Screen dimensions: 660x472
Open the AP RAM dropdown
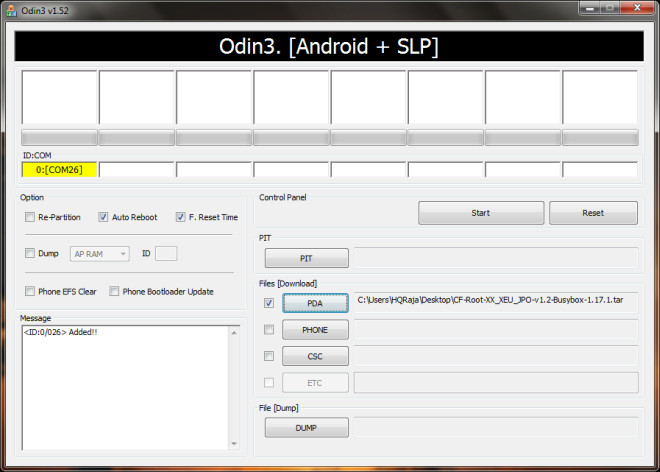[100, 254]
